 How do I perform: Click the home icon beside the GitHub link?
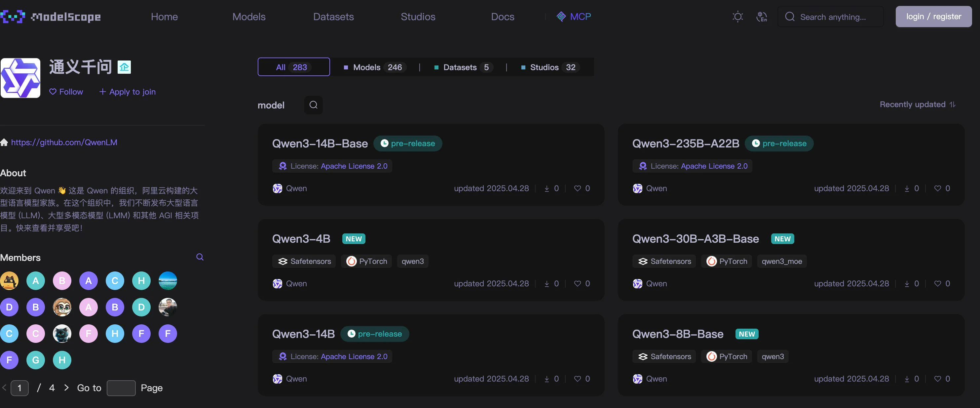[x=4, y=143]
